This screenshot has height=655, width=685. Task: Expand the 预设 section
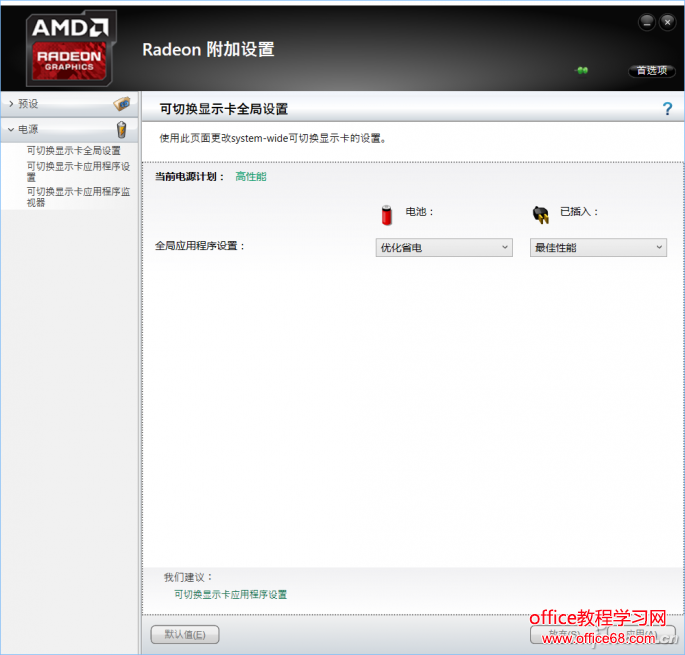69,104
